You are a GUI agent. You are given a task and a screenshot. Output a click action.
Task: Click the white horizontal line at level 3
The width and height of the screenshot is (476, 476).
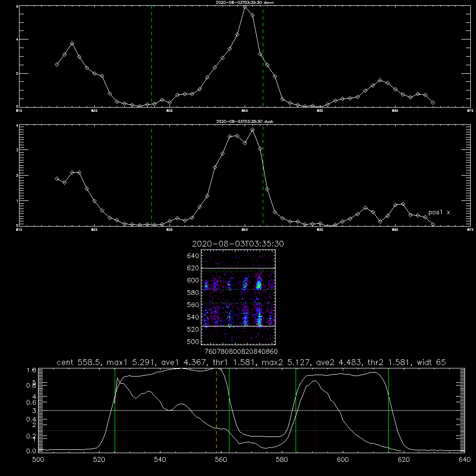pyautogui.click(x=251, y=410)
